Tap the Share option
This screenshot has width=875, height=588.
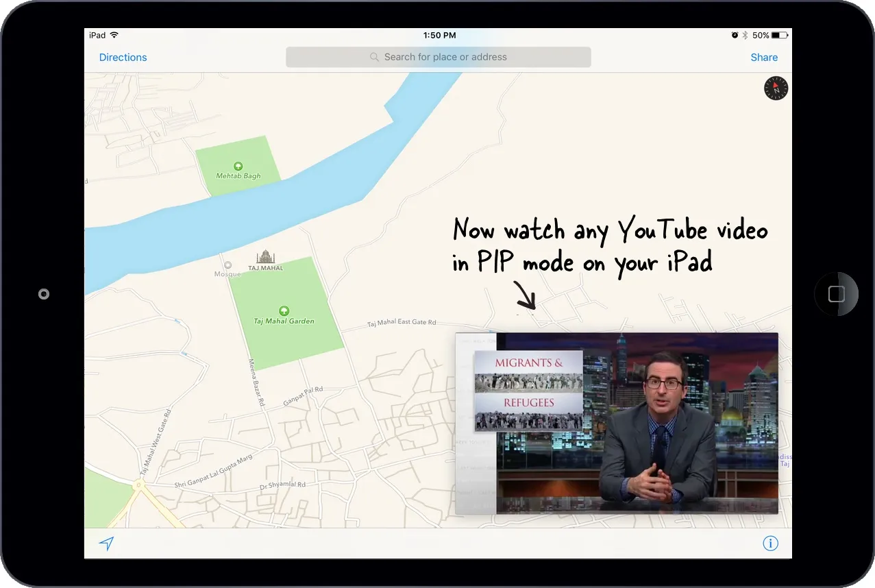click(763, 57)
